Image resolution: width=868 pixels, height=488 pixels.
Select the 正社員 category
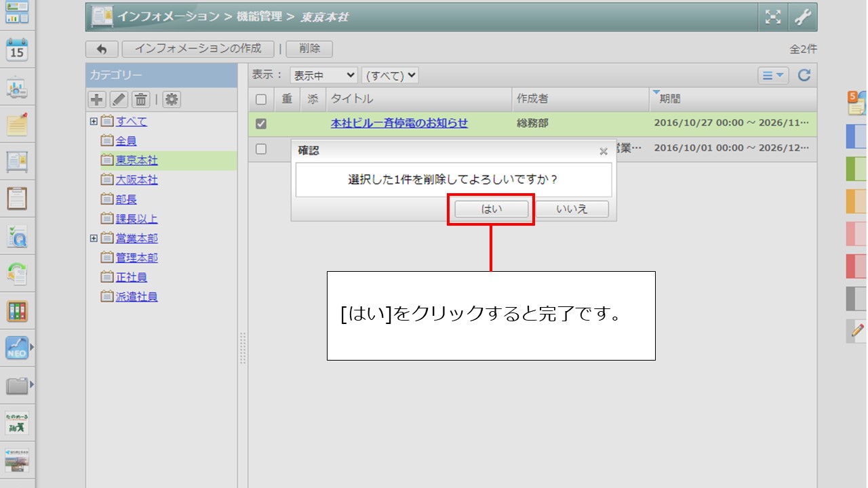coord(132,277)
